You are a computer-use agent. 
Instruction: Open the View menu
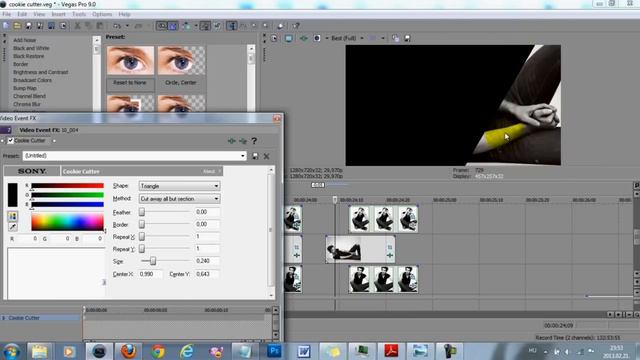[39, 14]
